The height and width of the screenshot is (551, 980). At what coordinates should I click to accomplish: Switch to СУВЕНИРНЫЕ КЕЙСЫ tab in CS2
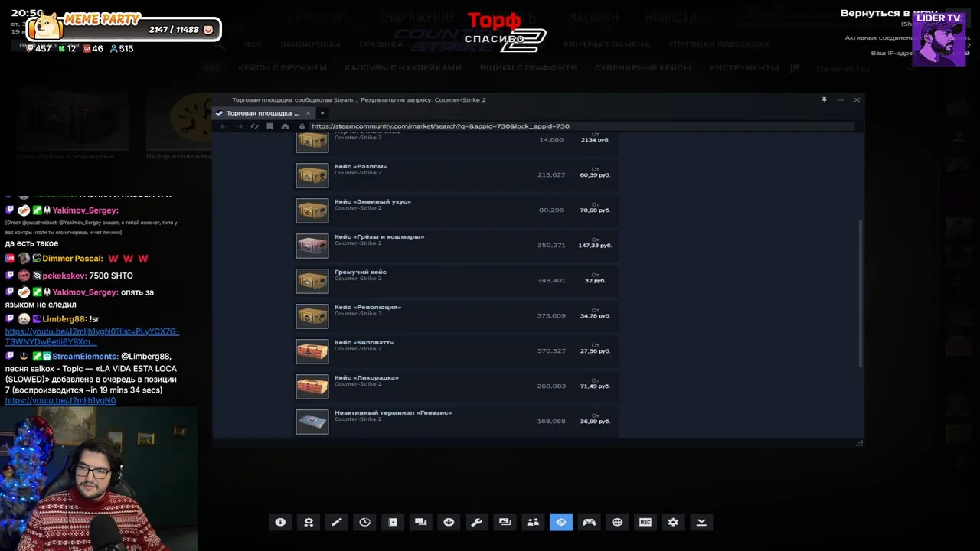tap(643, 68)
